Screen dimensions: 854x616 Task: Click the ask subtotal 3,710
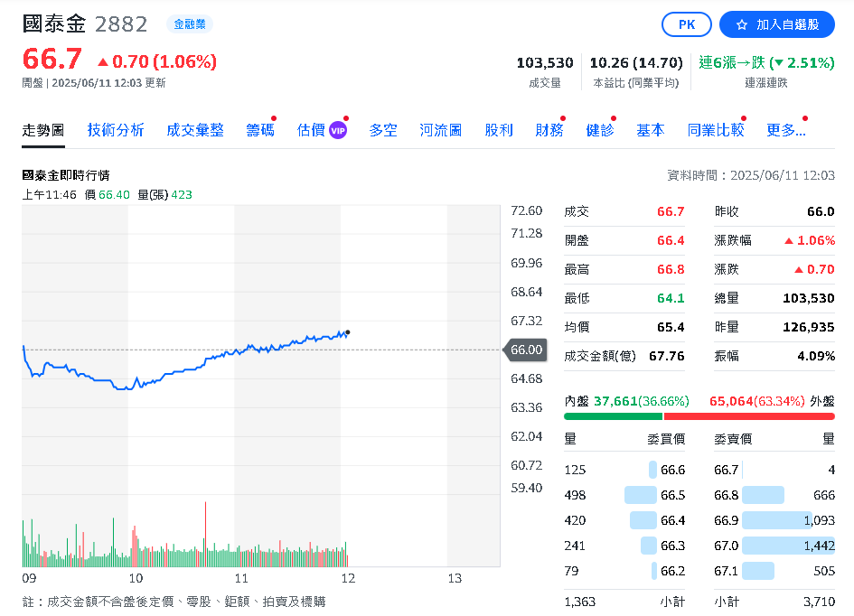[819, 602]
